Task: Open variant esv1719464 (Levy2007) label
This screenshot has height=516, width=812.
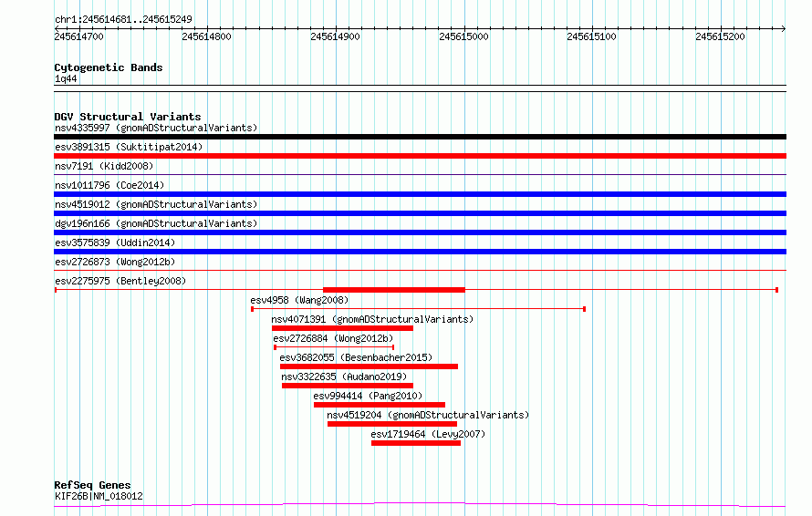Action: pos(428,434)
